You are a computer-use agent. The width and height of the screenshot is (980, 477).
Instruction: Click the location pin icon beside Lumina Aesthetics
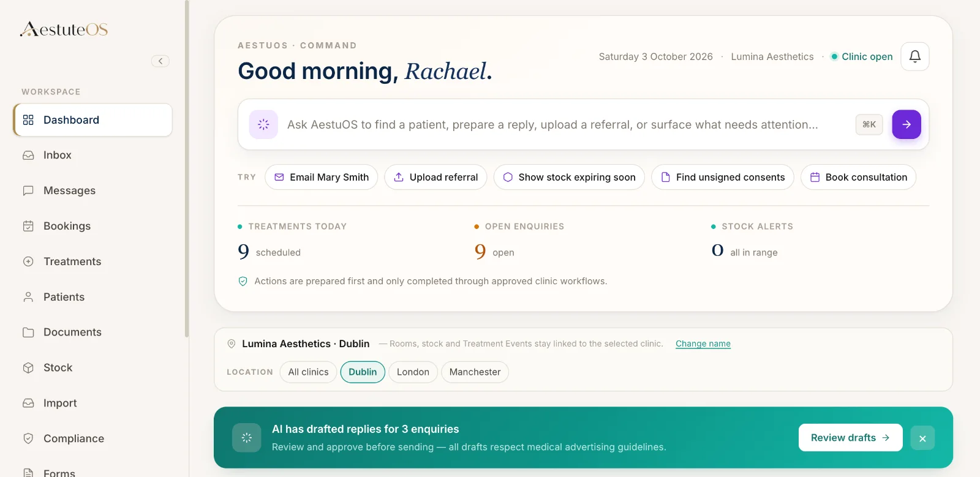point(232,344)
